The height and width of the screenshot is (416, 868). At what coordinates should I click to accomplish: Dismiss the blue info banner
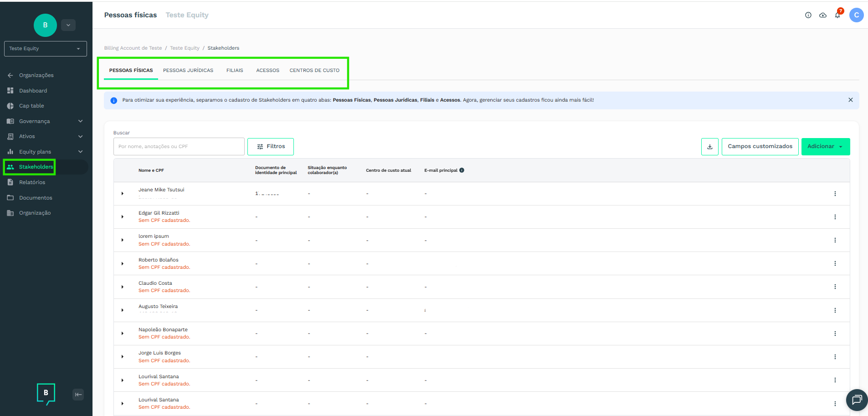click(x=850, y=100)
